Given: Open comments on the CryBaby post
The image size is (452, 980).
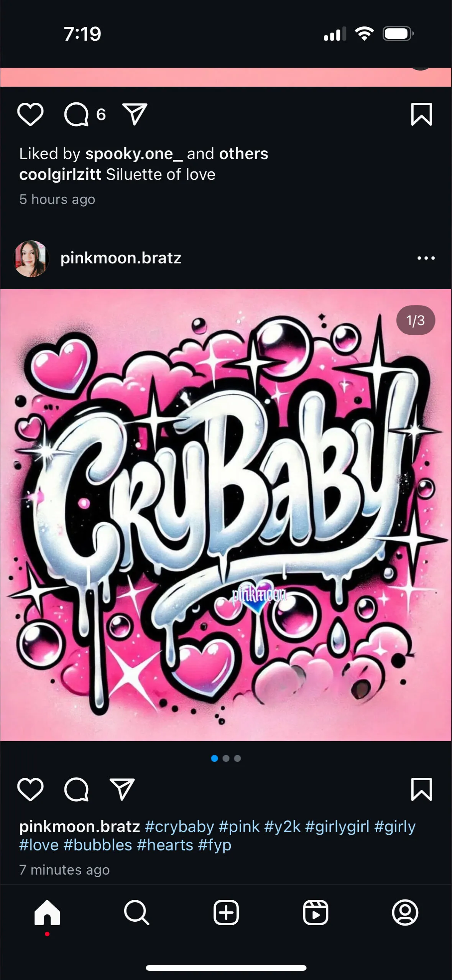Looking at the screenshot, I should pos(76,789).
